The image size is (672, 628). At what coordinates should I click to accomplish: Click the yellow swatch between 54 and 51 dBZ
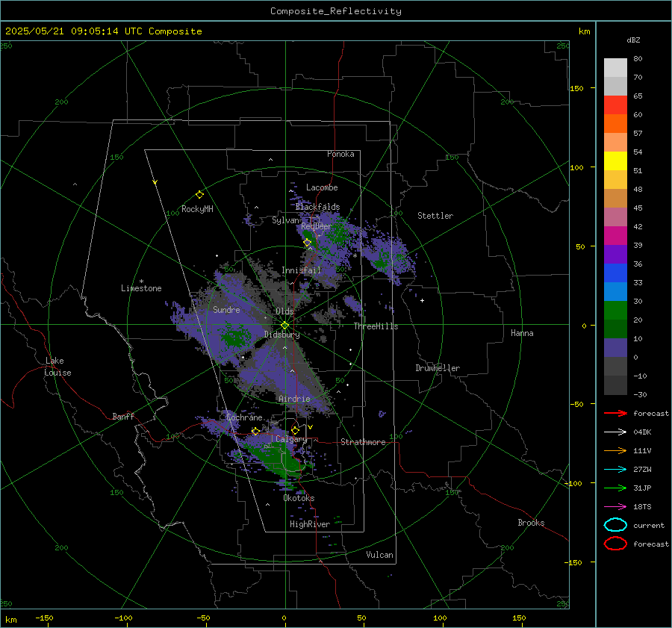615,161
